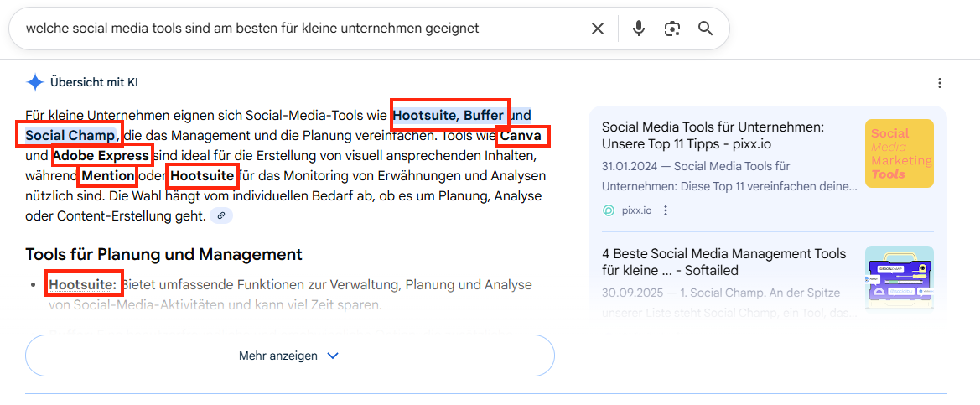This screenshot has width=980, height=405.
Task: Clear the search query with X icon
Action: pyautogui.click(x=598, y=29)
